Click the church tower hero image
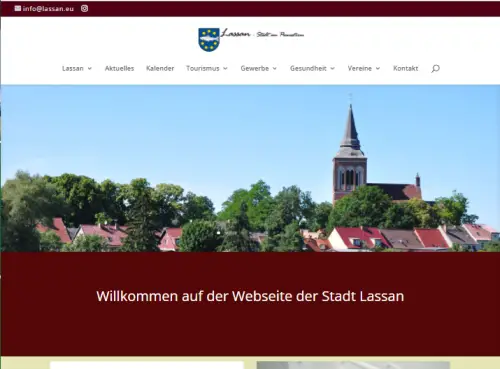 click(250, 168)
